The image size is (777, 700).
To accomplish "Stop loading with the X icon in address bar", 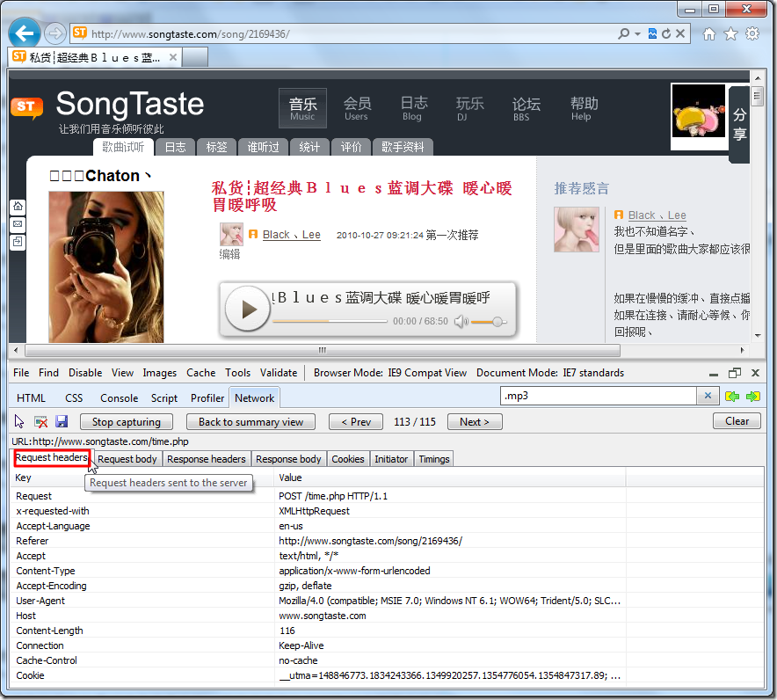I will point(680,33).
